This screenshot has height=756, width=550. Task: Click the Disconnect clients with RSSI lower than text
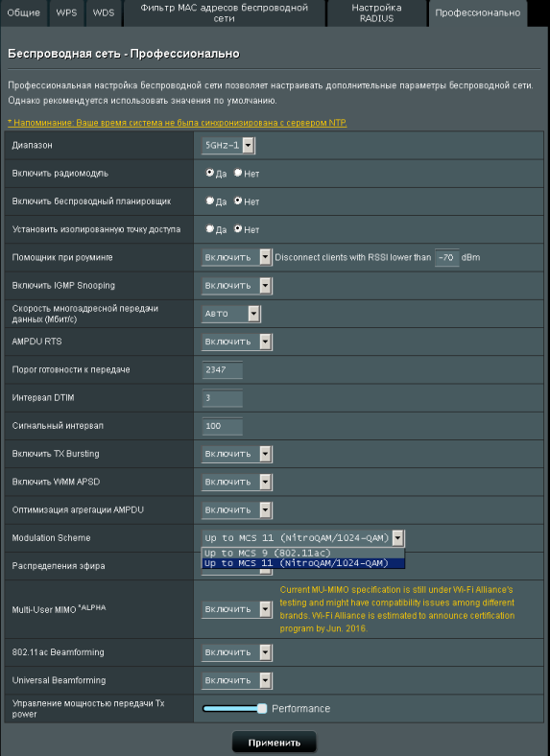pyautogui.click(x=352, y=257)
